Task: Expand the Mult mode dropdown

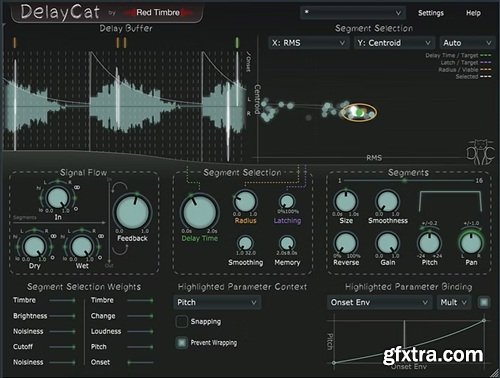Action: pos(454,302)
